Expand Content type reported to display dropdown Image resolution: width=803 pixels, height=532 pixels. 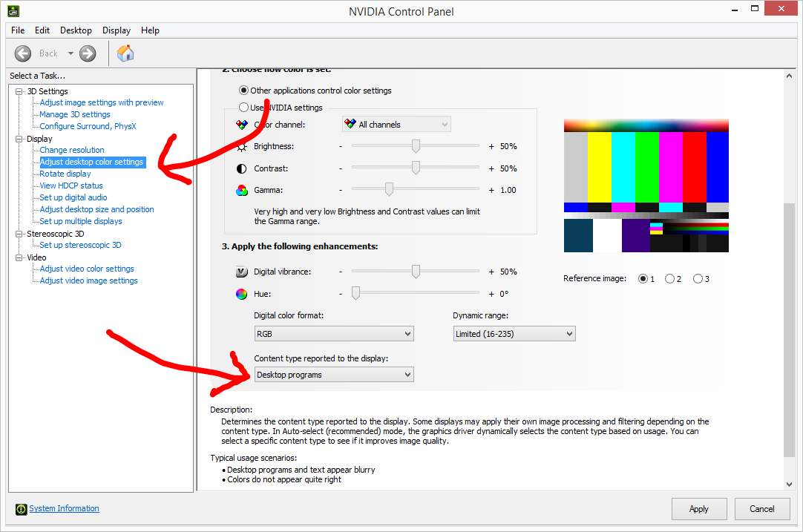click(x=333, y=375)
